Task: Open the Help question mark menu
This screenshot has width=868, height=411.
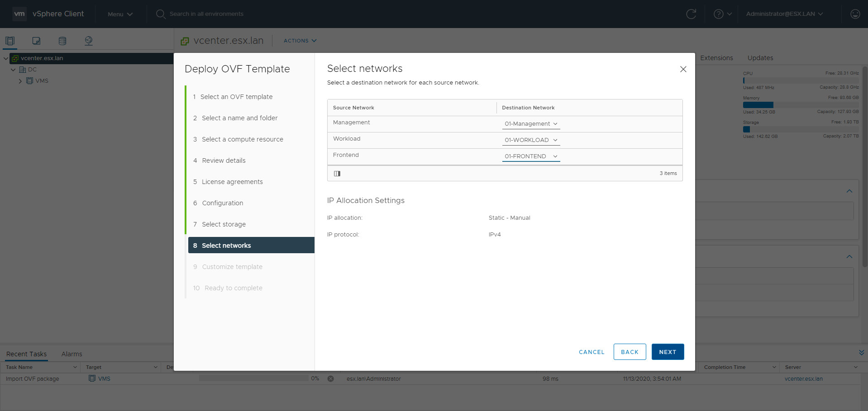Action: click(722, 14)
